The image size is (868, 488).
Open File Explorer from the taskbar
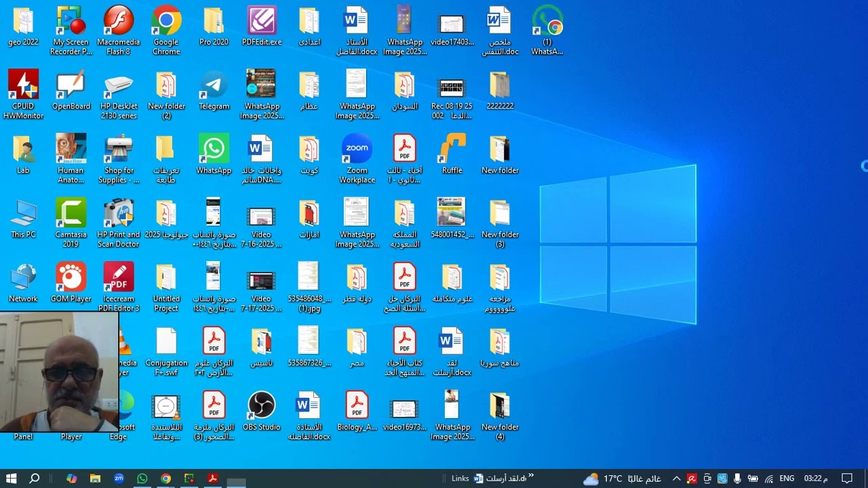[x=96, y=479]
